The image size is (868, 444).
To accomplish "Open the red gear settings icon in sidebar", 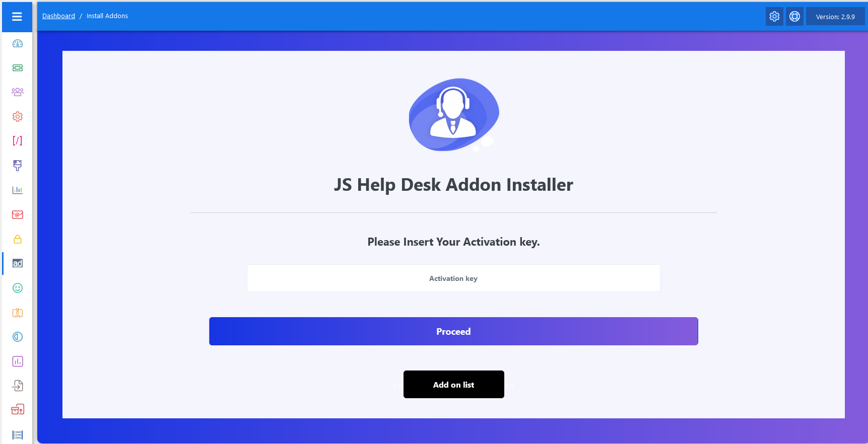I will coord(18,117).
